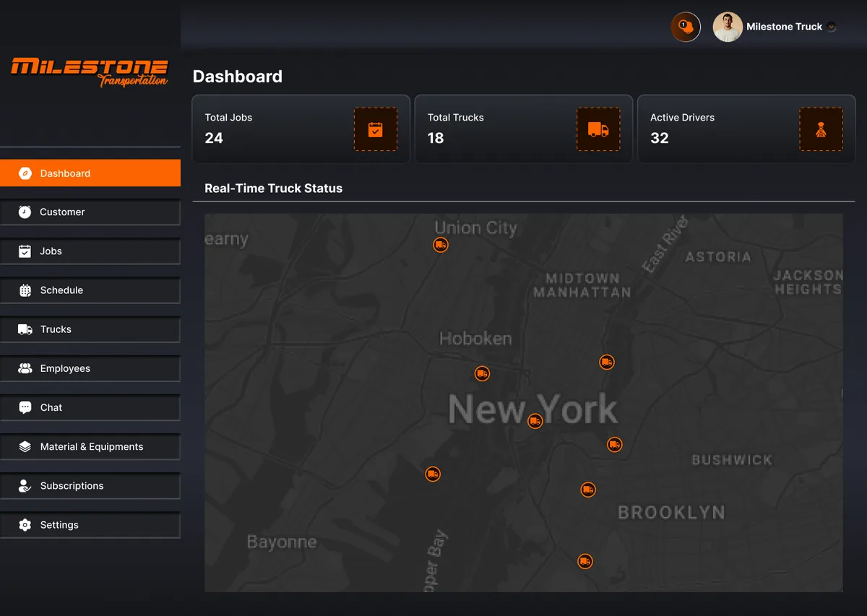Select truck marker below Hoboken label
This screenshot has height=616, width=867.
(482, 373)
